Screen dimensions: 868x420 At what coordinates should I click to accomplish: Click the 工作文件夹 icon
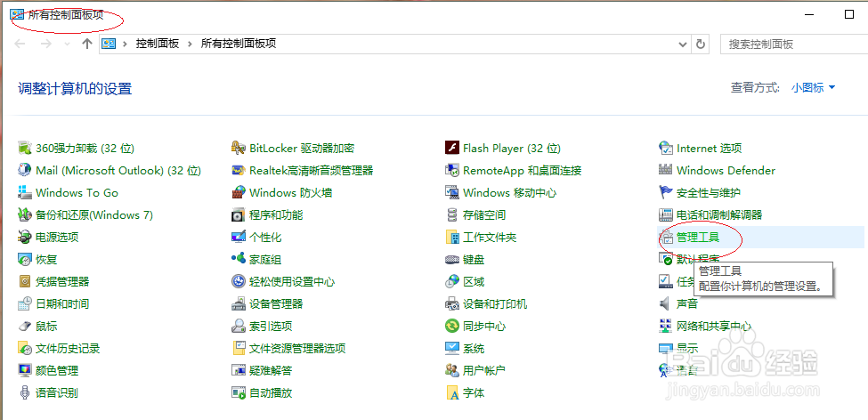452,237
